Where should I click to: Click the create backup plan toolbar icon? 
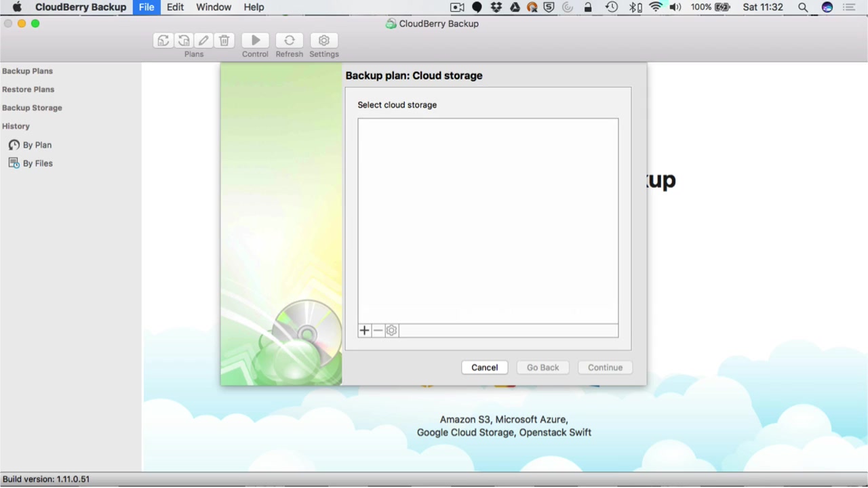click(163, 41)
